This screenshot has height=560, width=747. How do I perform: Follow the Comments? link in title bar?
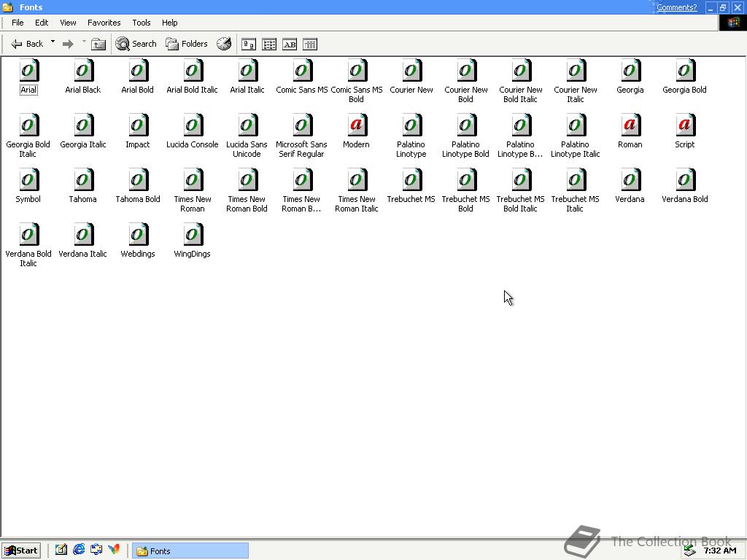(676, 7)
